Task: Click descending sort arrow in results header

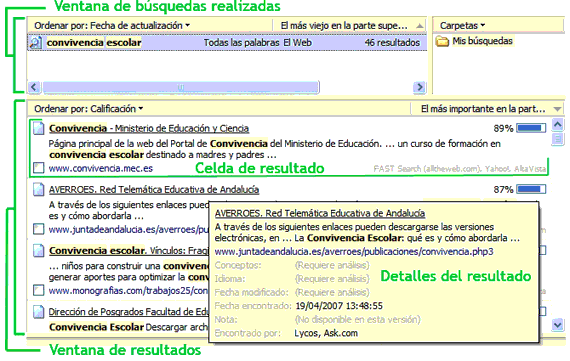Action: point(557,109)
